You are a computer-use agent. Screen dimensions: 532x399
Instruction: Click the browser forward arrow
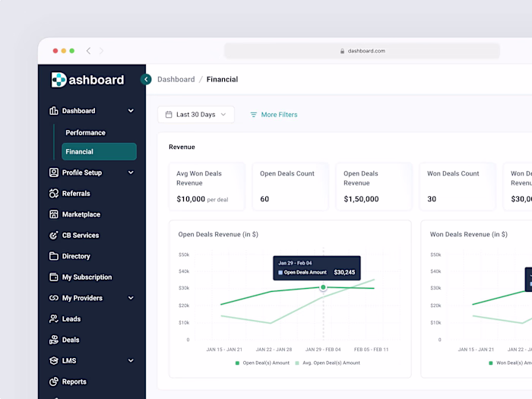pos(101,51)
